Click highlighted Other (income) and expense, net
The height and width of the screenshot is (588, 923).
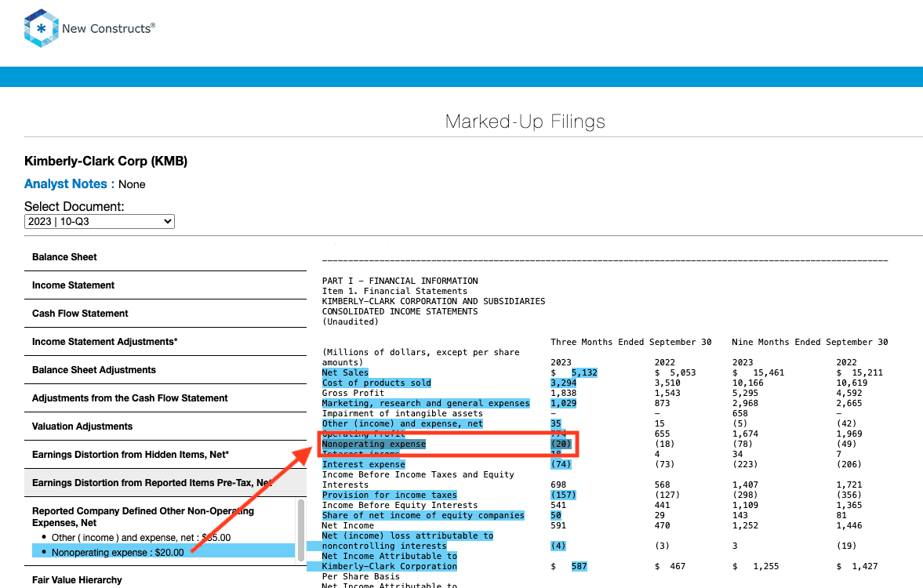pyautogui.click(x=402, y=424)
